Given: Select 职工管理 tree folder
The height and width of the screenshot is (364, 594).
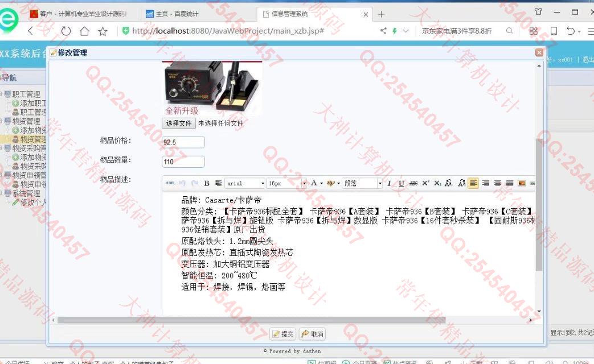Looking at the screenshot, I should click(26, 94).
